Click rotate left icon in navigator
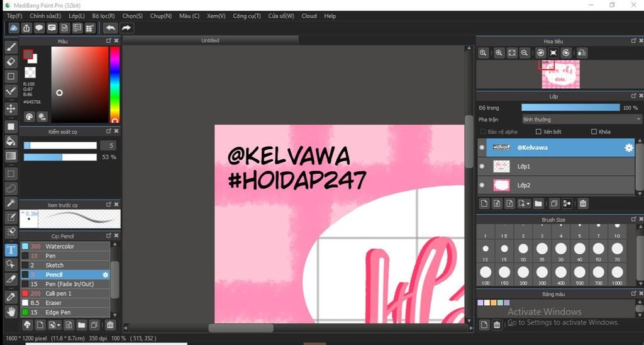Image resolution: width=644 pixels, height=345 pixels. [x=540, y=53]
